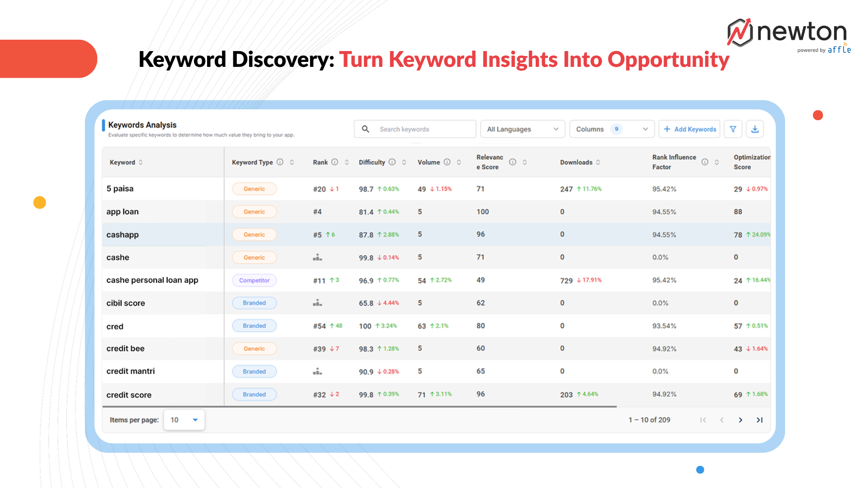Click Keyword Type info icon

[280, 162]
